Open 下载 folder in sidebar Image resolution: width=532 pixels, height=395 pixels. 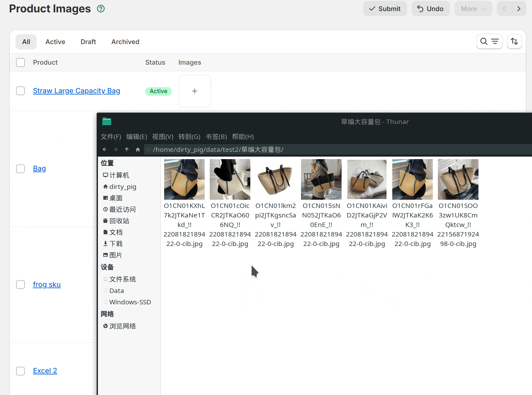pos(116,244)
